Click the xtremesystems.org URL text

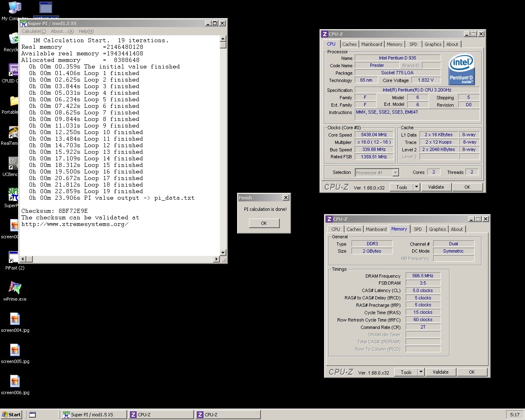click(75, 224)
